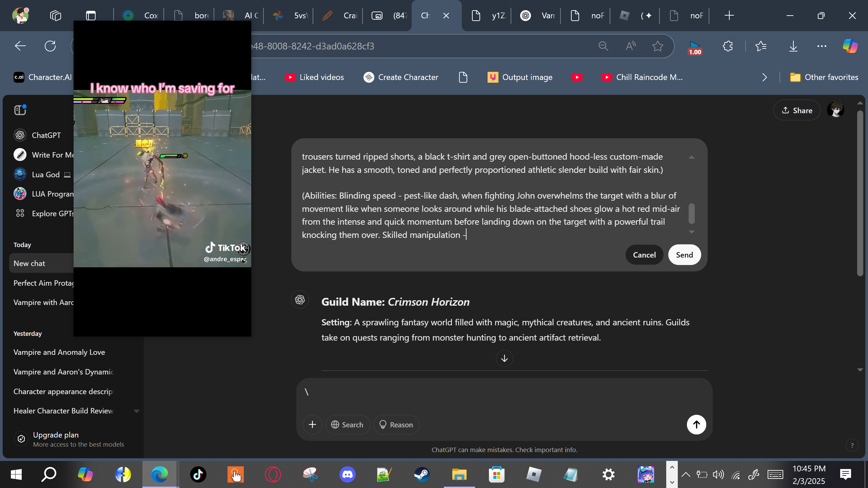The width and height of the screenshot is (868, 488).
Task: Open the Windows Start menu
Action: click(16, 474)
